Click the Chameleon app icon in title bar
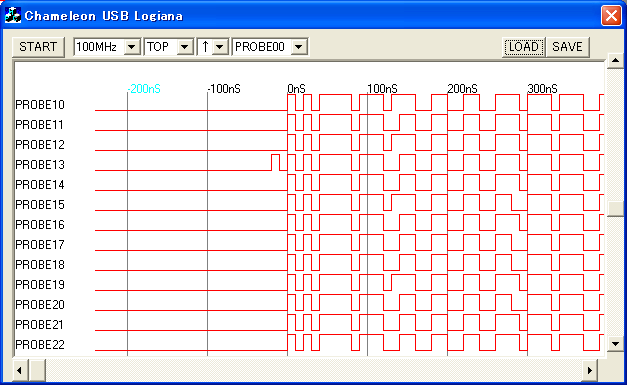627x385 pixels. pos(12,16)
